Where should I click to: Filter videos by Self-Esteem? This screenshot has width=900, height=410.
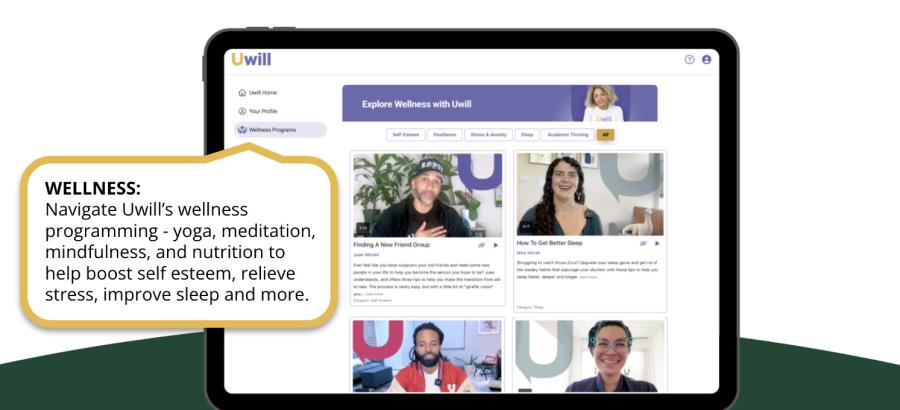point(406,134)
